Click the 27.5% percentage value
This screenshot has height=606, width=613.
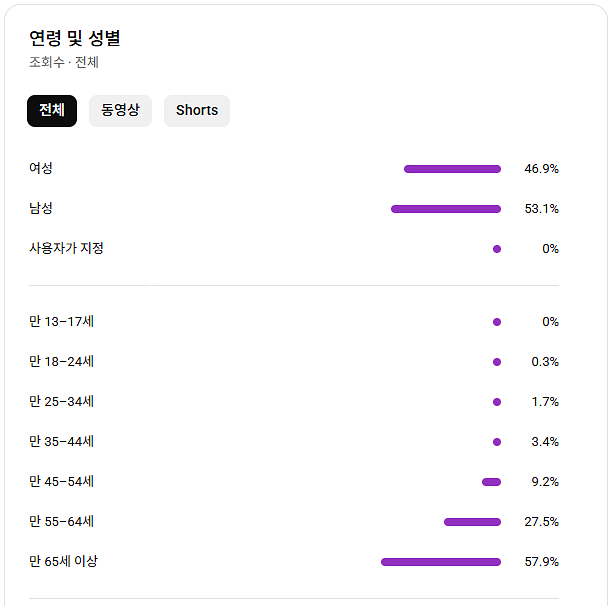[x=542, y=522]
